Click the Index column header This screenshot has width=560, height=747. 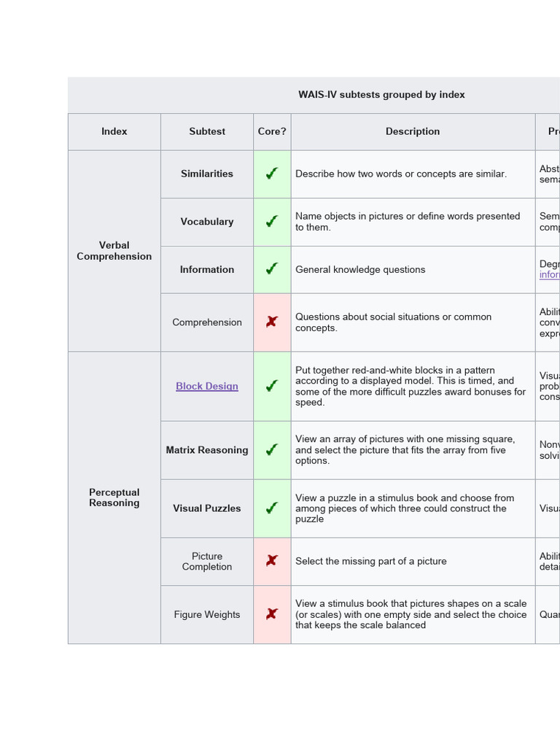tap(114, 131)
